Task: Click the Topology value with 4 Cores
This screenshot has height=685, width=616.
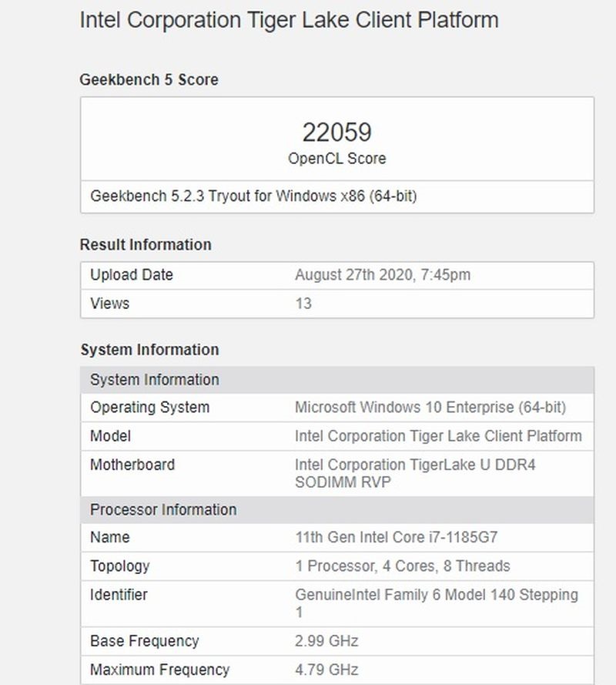Action: point(402,566)
